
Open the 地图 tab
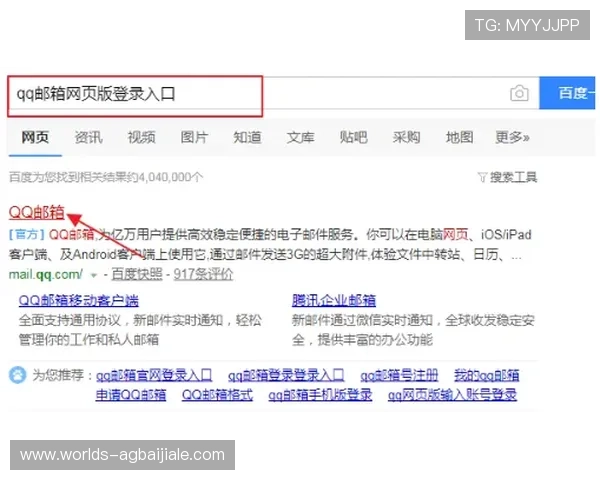click(460, 137)
